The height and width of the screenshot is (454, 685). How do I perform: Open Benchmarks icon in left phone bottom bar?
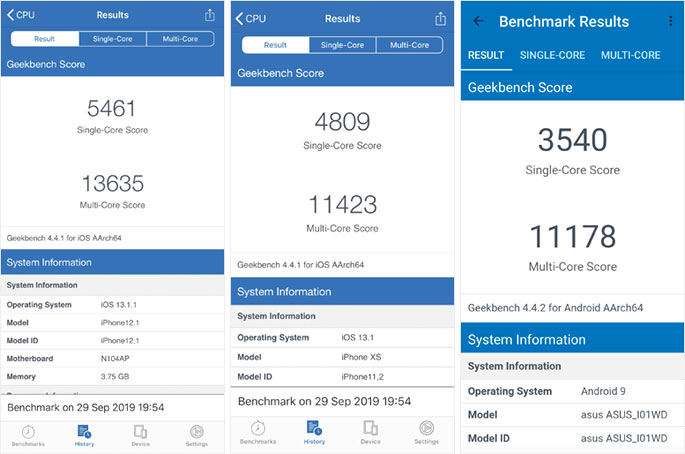coord(28,436)
